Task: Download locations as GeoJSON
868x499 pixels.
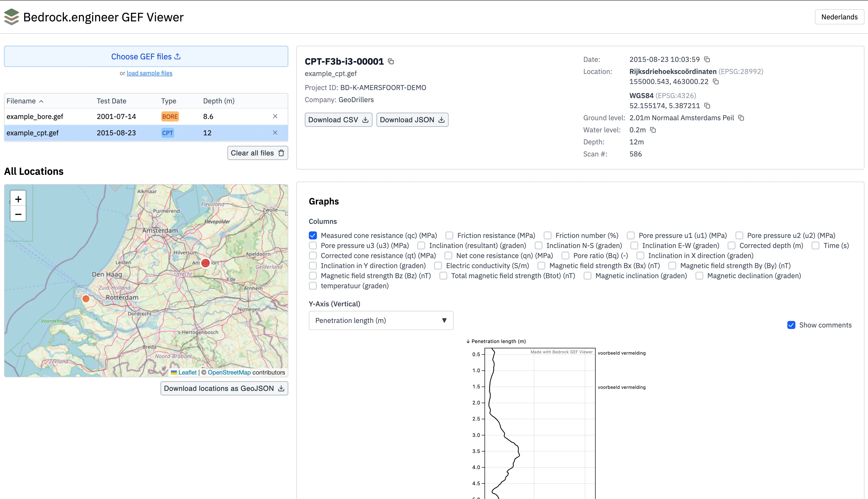Action: point(224,388)
